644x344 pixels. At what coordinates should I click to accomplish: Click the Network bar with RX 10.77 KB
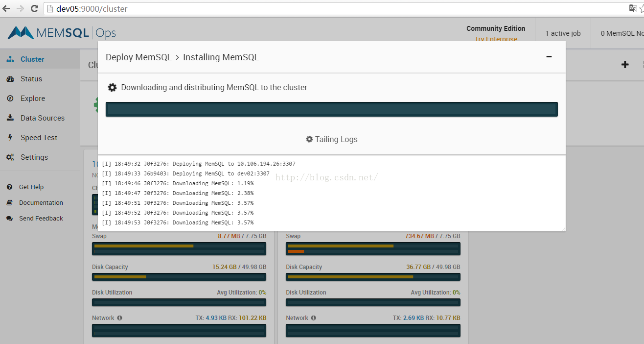tap(373, 330)
